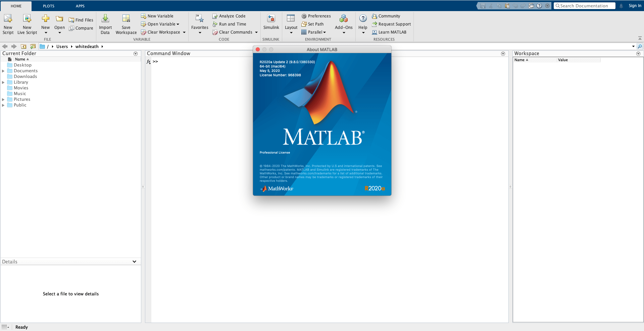This screenshot has height=331, width=644.
Task: Expand the Documents folder tree item
Action: point(3,71)
